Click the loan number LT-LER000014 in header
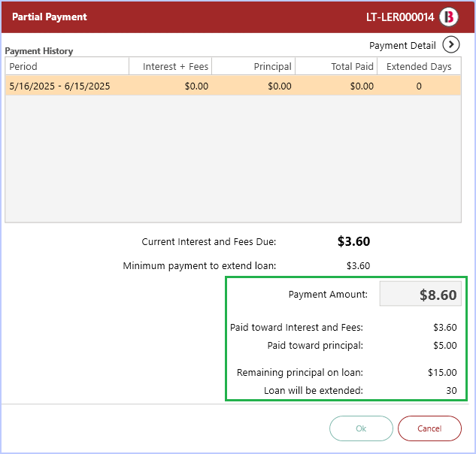 [400, 17]
